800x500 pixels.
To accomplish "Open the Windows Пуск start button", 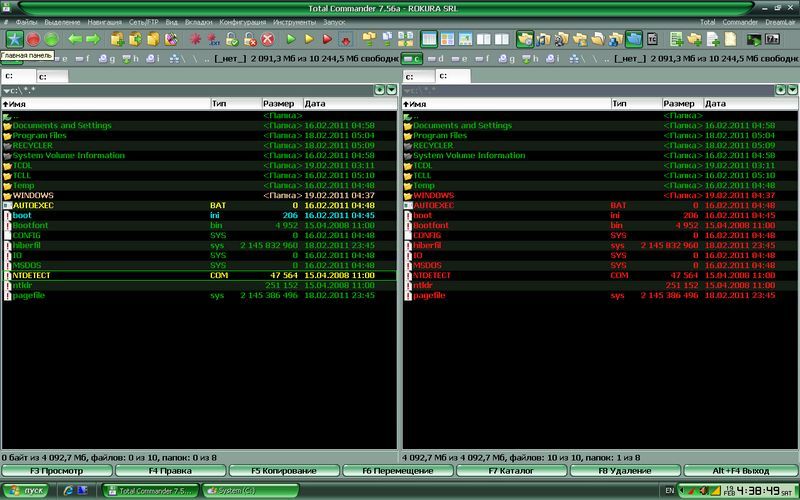I will [x=27, y=490].
